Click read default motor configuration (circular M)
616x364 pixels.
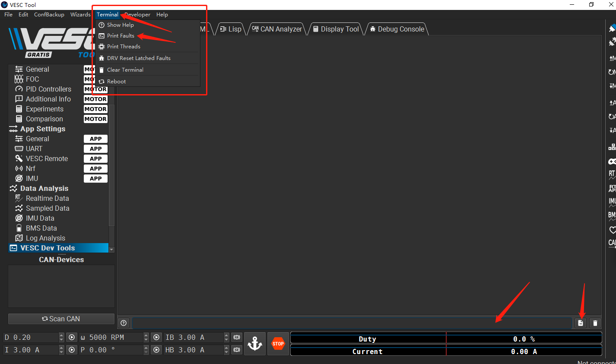click(612, 72)
